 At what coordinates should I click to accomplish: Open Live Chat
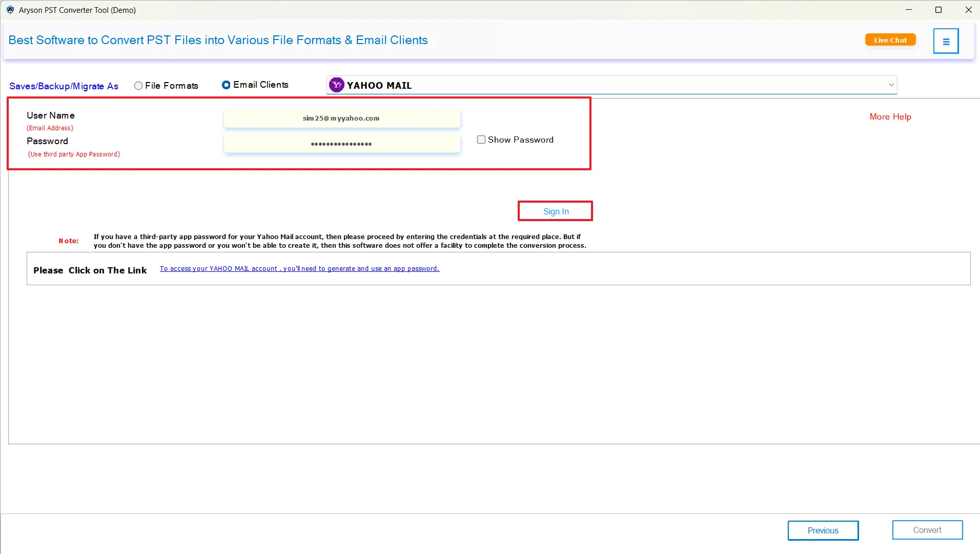pyautogui.click(x=890, y=40)
